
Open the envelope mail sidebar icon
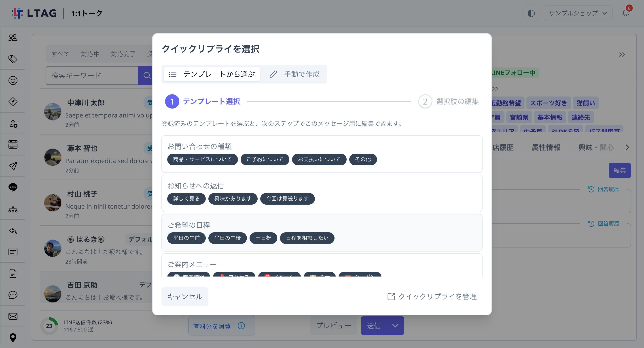pyautogui.click(x=13, y=316)
